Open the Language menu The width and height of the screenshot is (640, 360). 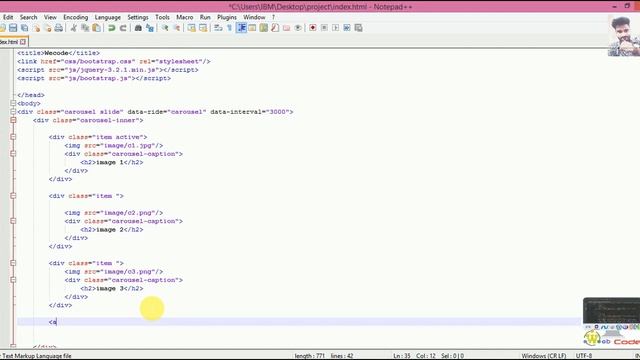(x=108, y=17)
